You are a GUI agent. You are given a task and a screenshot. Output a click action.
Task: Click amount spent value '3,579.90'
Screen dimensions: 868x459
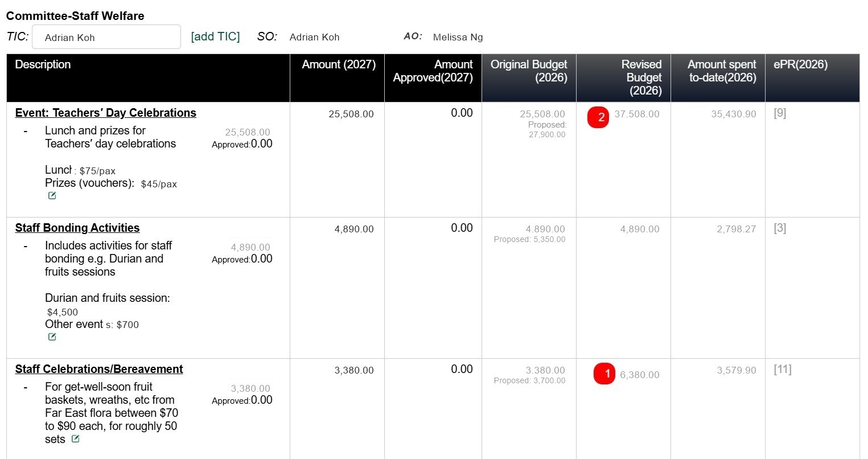click(737, 370)
